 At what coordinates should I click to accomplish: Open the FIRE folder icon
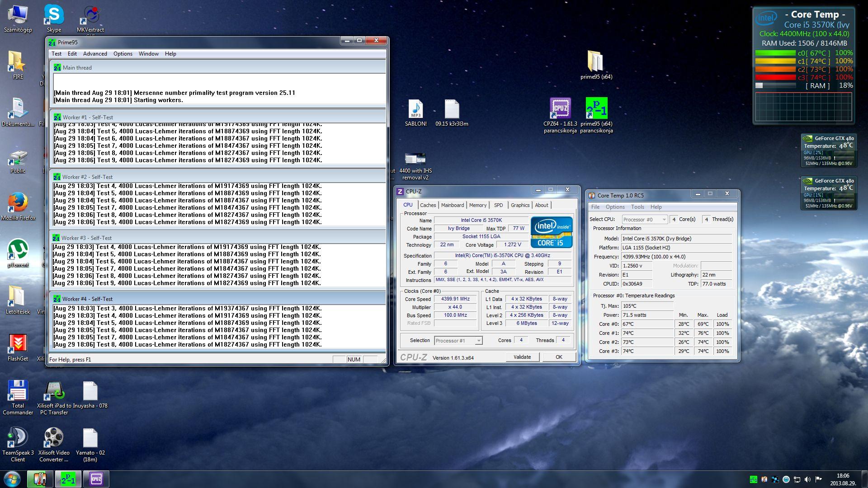coord(18,66)
